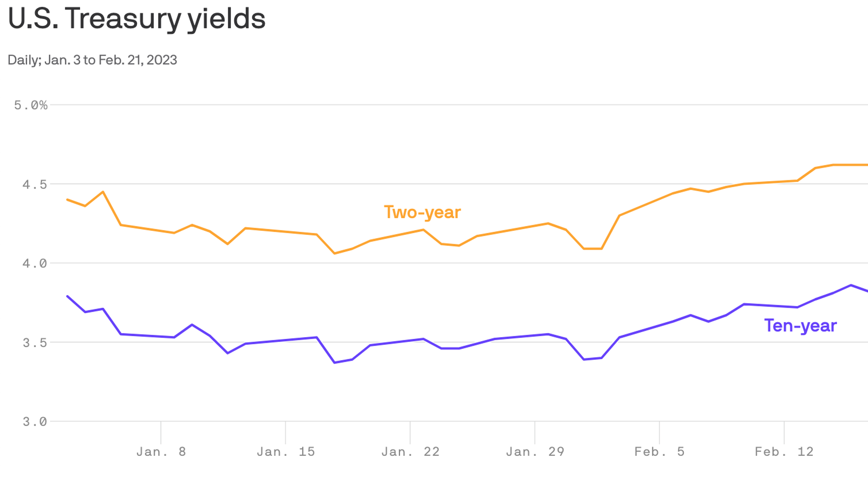
Task: Click the starting point of the purple ten-year line
Action: click(67, 296)
